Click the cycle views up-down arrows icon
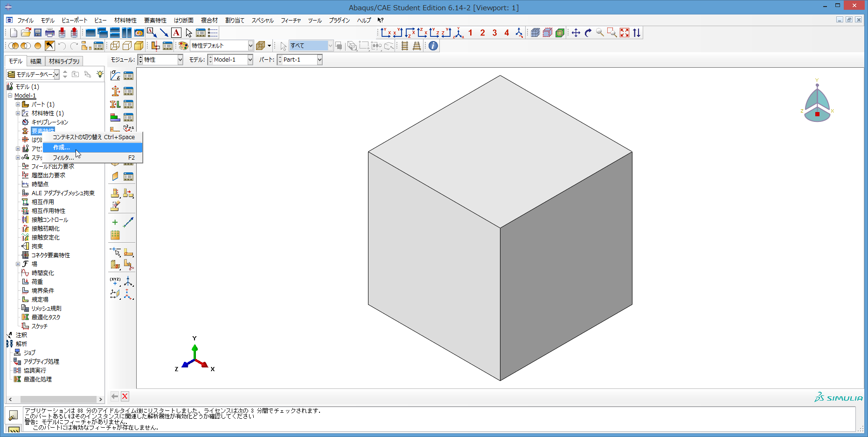This screenshot has height=437, width=868. point(637,33)
